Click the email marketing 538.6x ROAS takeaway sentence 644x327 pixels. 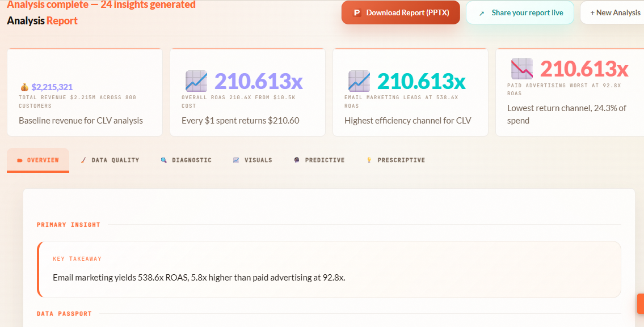coord(199,277)
